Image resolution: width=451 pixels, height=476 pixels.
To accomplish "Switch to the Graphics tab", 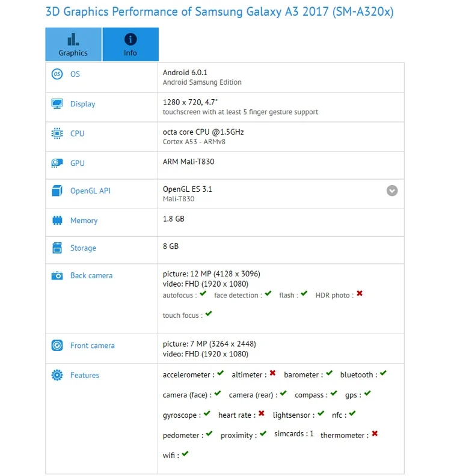I will coord(73,44).
